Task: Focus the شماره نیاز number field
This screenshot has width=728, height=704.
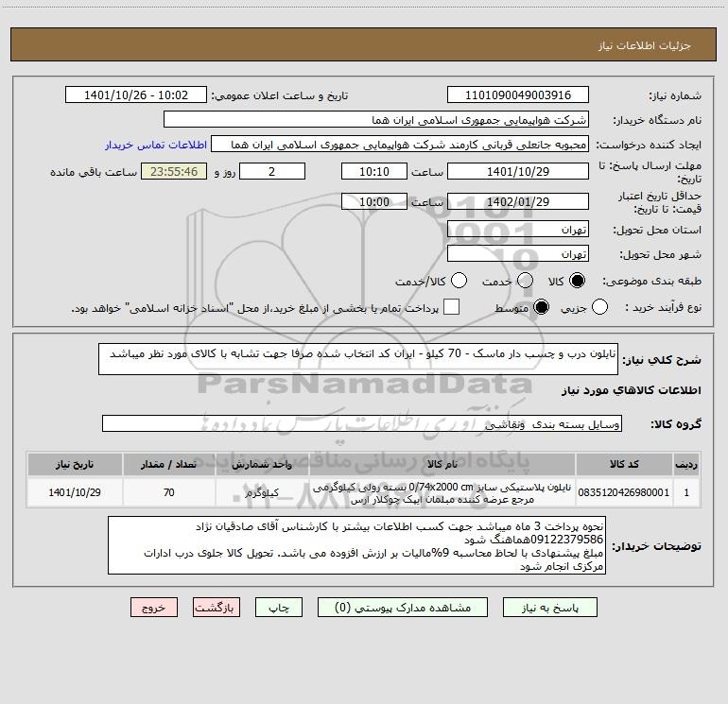Action: 518,95
